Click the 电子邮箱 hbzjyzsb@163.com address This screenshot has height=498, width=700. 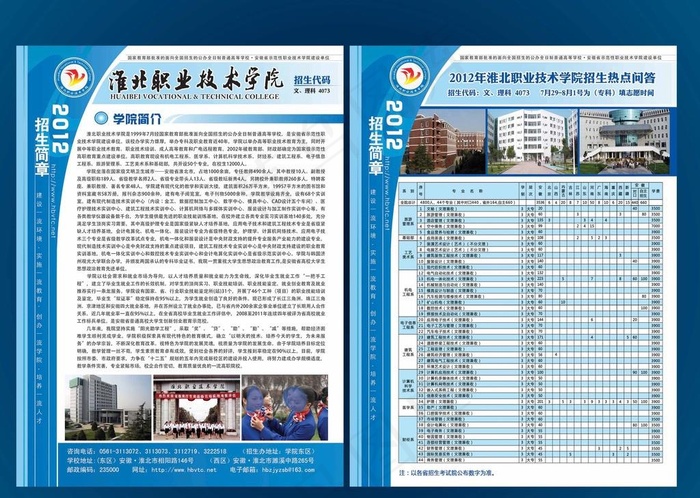[x=272, y=470]
